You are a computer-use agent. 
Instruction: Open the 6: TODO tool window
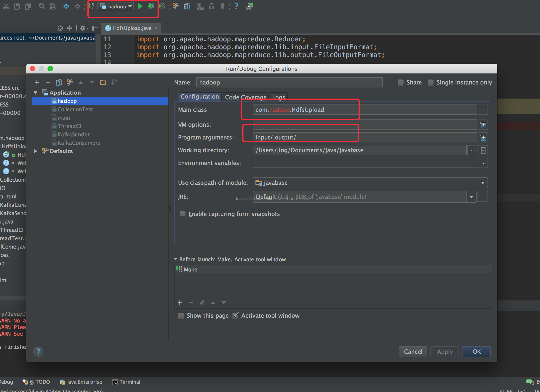[36, 382]
